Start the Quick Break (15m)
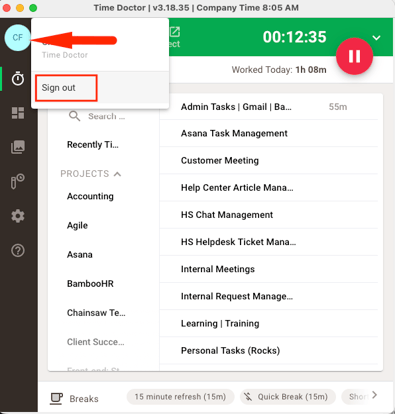Screen dimensions: 395x414 (x=287, y=397)
